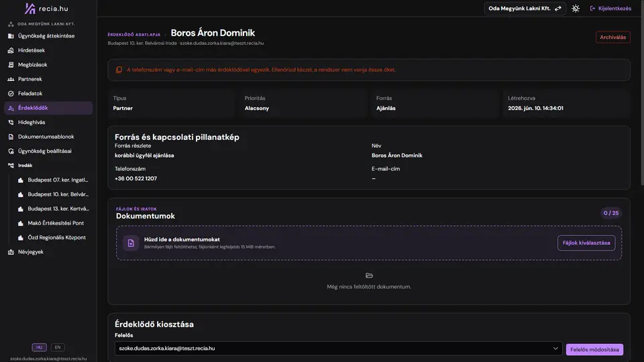Switch language to EN
The image size is (644, 362).
pyautogui.click(x=58, y=347)
